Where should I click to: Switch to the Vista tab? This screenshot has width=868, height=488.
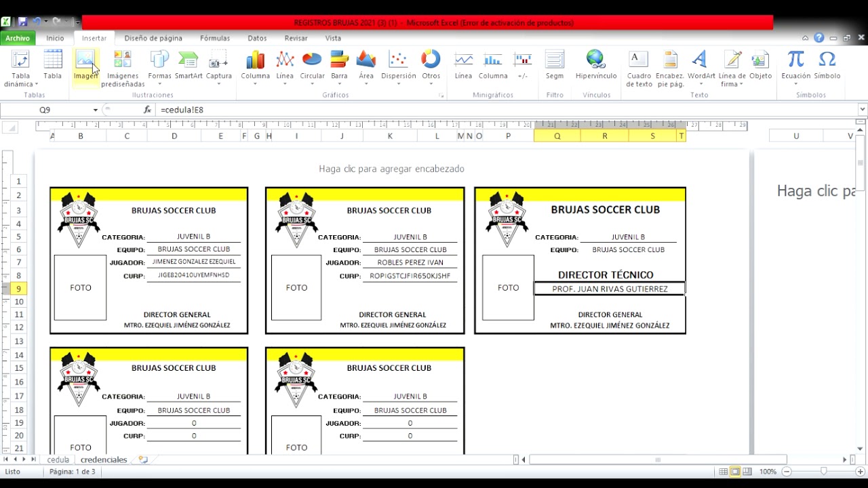click(x=333, y=39)
